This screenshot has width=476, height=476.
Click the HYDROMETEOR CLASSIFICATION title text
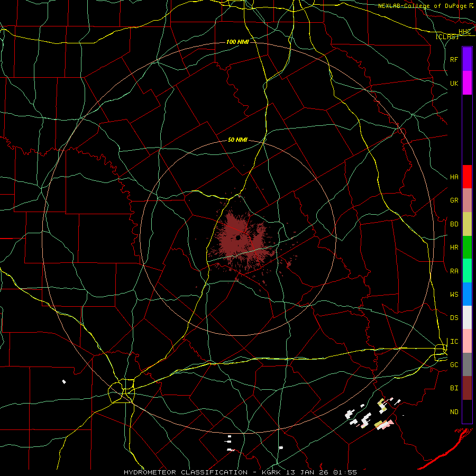[186, 472]
